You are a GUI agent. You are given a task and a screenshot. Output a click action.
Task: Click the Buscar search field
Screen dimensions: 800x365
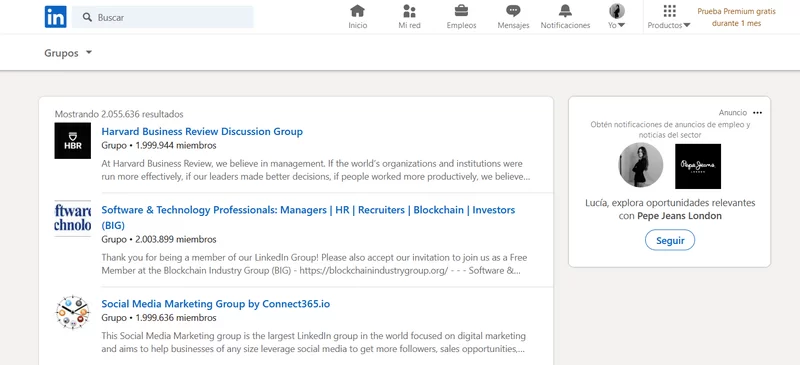point(162,17)
